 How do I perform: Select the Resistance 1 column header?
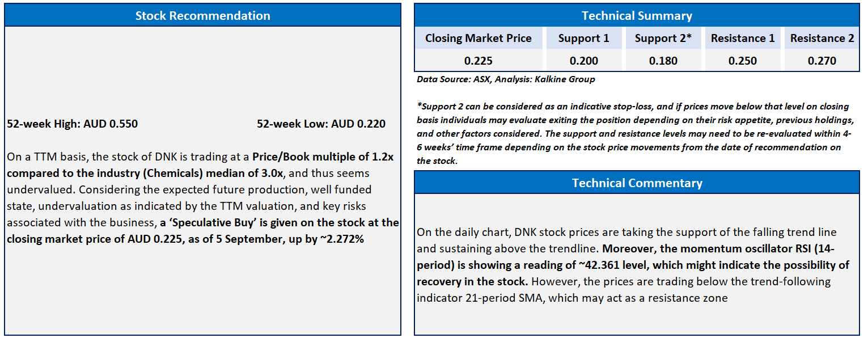click(x=743, y=38)
